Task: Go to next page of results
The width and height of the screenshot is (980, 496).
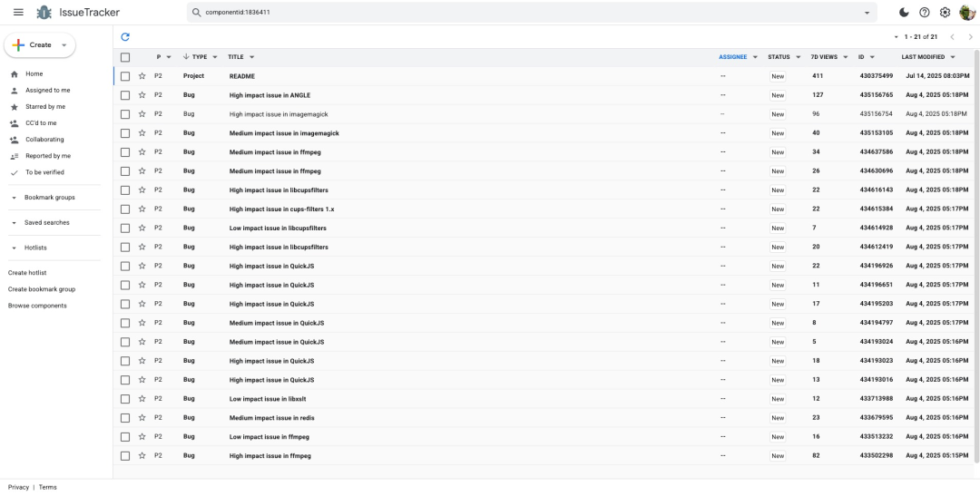Action: tap(970, 36)
